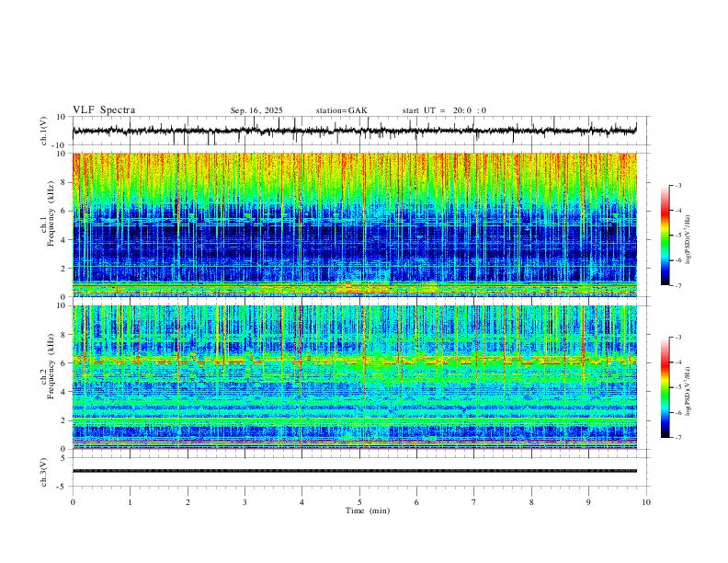Screen dimensions: 728x563
Task: Click the time axis tick "6"
Action: [416, 502]
